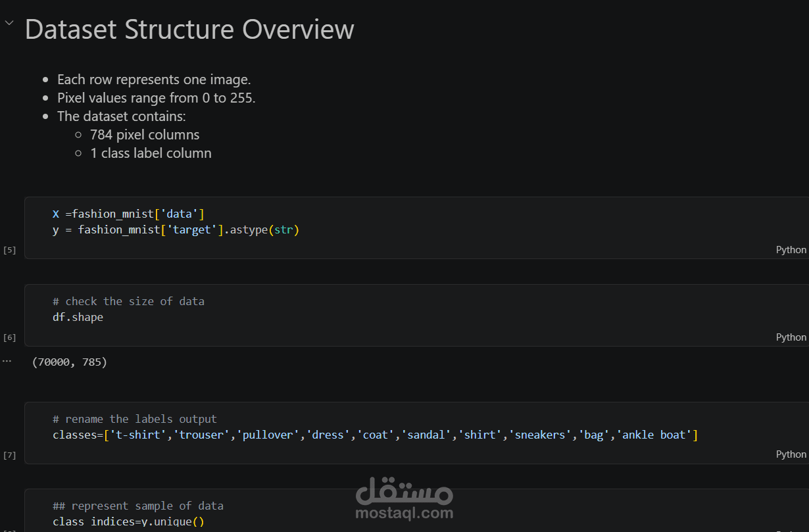Click the line y = fashion_mnist['target'].astype(str)
Screen dimensions: 809x532
pos(176,230)
